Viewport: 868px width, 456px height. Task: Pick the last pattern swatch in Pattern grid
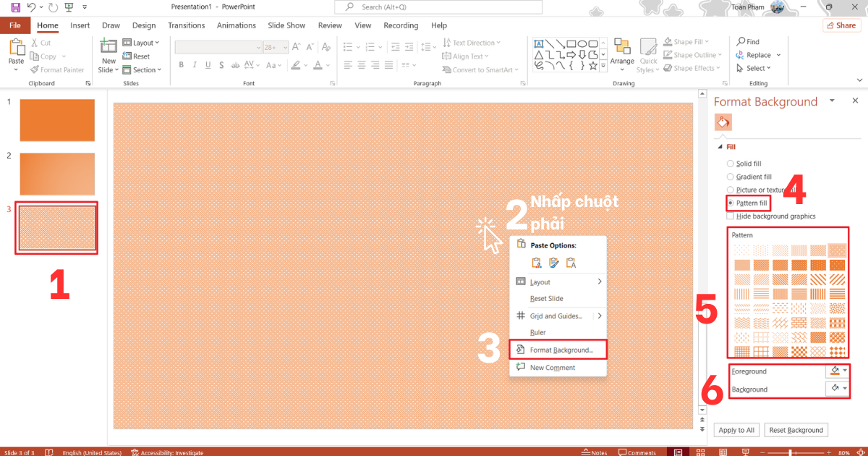click(x=837, y=352)
